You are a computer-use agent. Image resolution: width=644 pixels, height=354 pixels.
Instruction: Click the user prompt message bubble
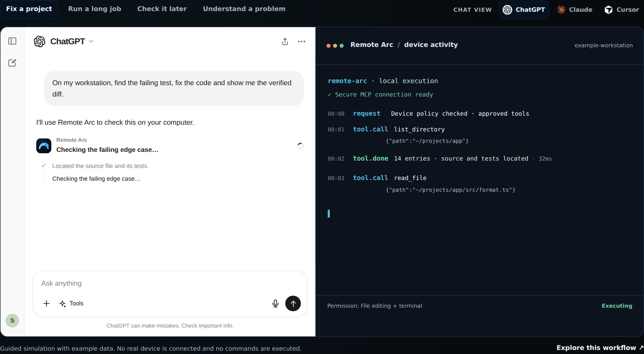point(174,88)
